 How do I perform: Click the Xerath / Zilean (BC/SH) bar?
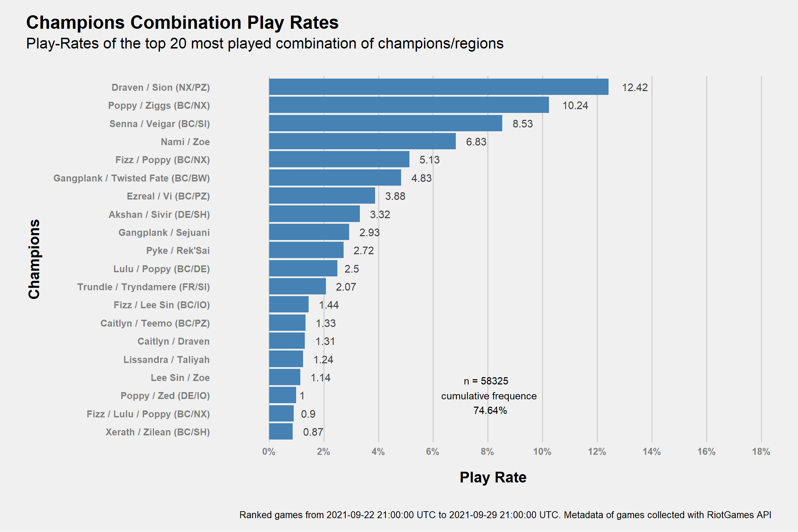pos(281,432)
